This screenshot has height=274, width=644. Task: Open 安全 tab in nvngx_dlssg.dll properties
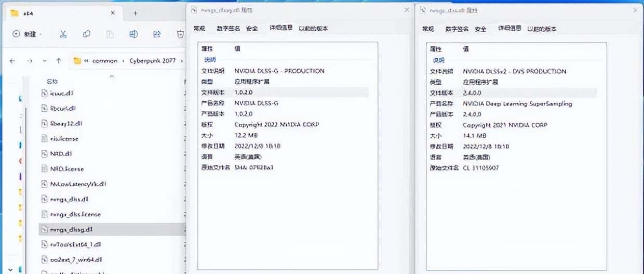pyautogui.click(x=252, y=28)
